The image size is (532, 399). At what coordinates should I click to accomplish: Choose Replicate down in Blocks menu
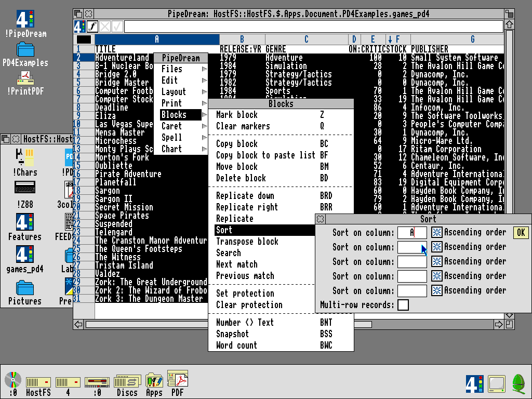tap(281, 196)
